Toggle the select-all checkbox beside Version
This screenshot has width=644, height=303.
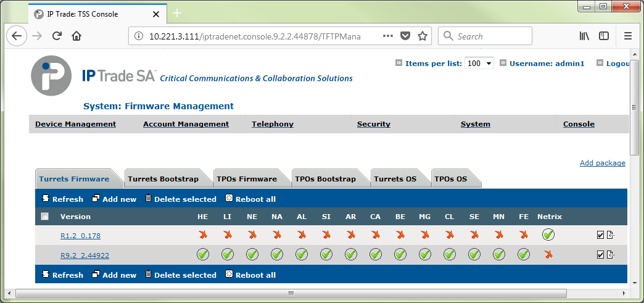click(45, 216)
